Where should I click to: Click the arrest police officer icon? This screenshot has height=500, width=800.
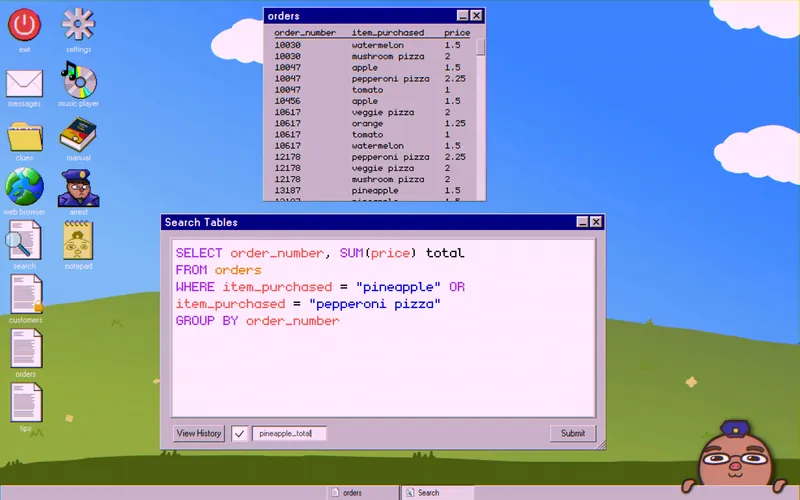pyautogui.click(x=79, y=188)
